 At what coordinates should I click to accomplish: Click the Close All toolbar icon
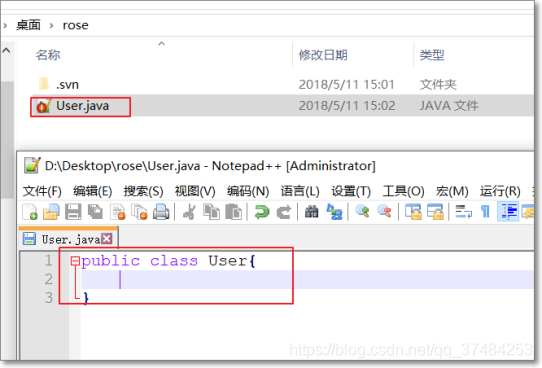pyautogui.click(x=139, y=211)
